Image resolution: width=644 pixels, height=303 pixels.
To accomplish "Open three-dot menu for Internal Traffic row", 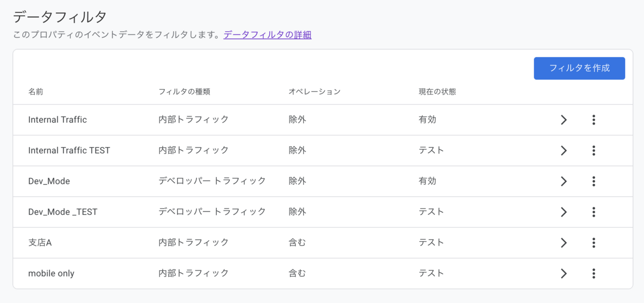I will 594,120.
